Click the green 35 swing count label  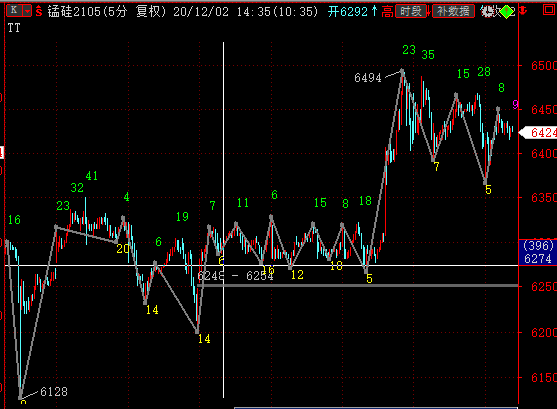coord(428,54)
